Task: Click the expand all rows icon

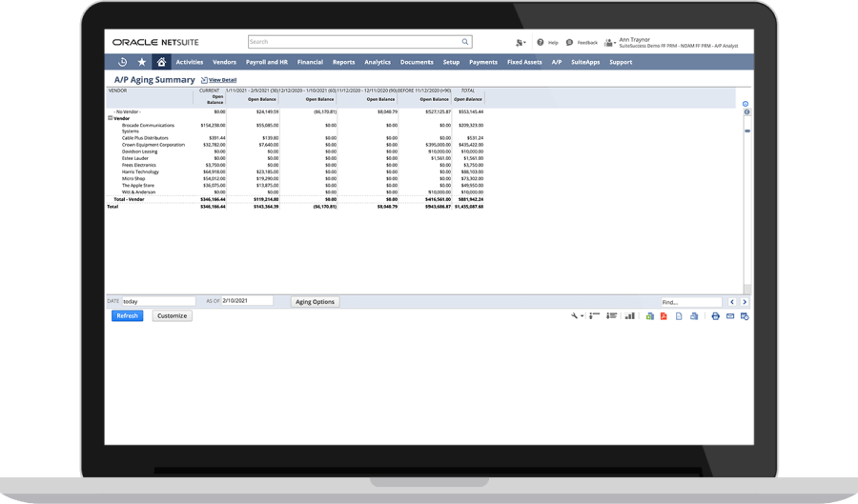Action: click(x=611, y=316)
